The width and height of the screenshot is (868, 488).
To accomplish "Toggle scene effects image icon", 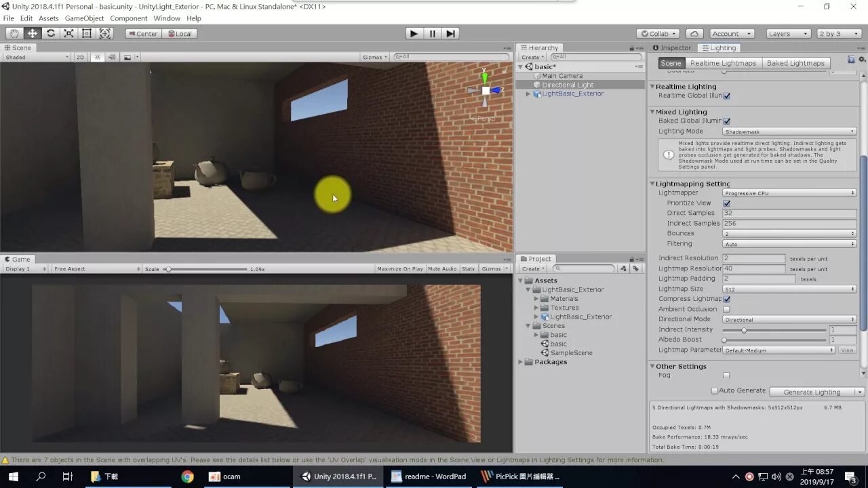I will tap(127, 57).
